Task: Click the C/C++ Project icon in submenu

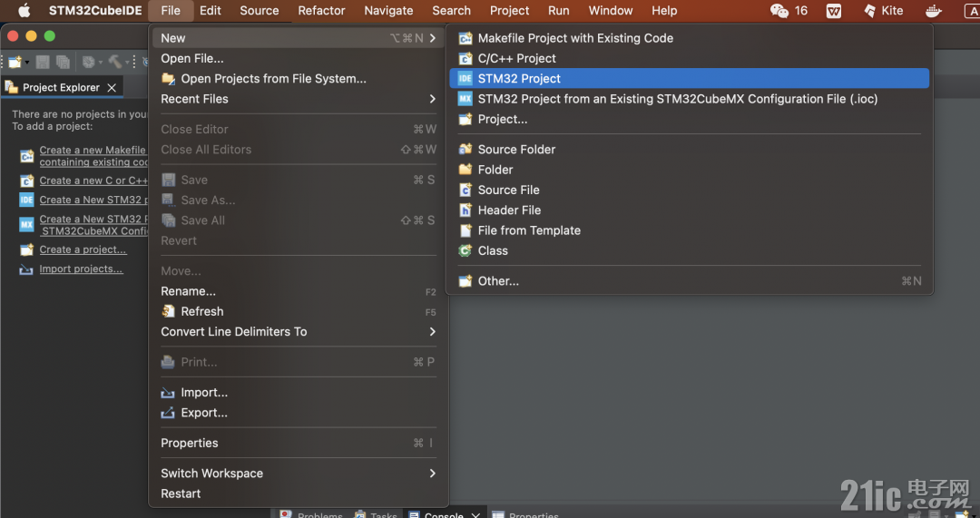Action: point(465,59)
